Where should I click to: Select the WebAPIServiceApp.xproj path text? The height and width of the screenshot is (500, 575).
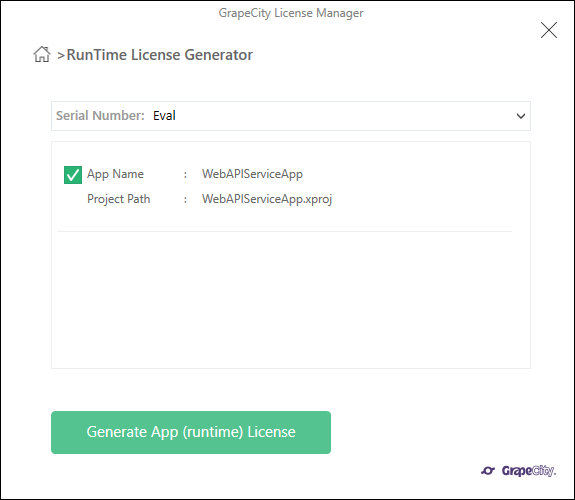[267, 199]
